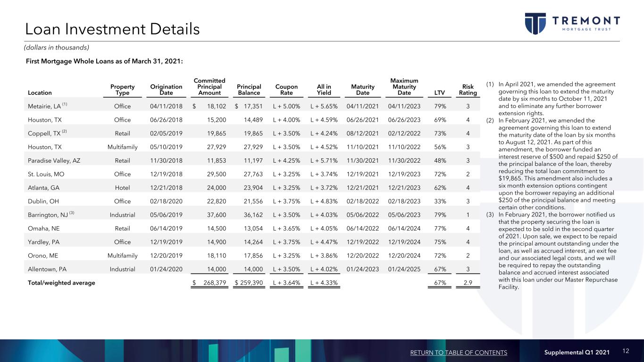Select the Maximum Maturity Date column header
644x362 pixels.
pos(403,87)
